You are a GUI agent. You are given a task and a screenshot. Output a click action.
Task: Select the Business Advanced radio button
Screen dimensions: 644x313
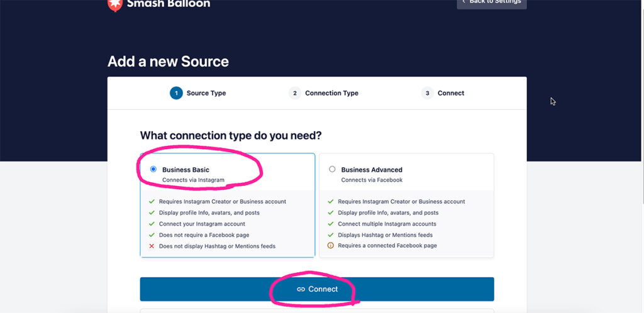pos(332,169)
